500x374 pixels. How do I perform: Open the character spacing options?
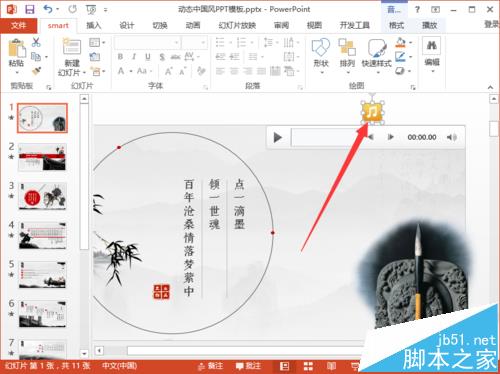click(191, 57)
